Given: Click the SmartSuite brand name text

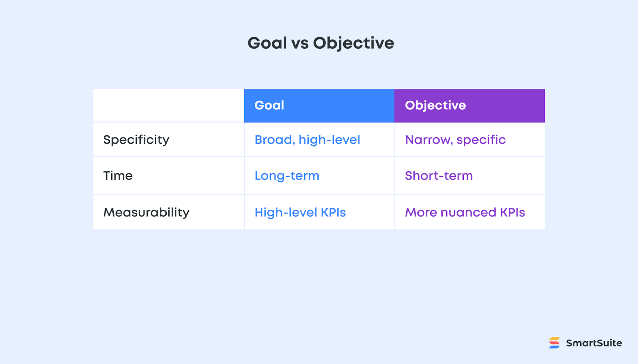Looking at the screenshot, I should click(x=594, y=343).
